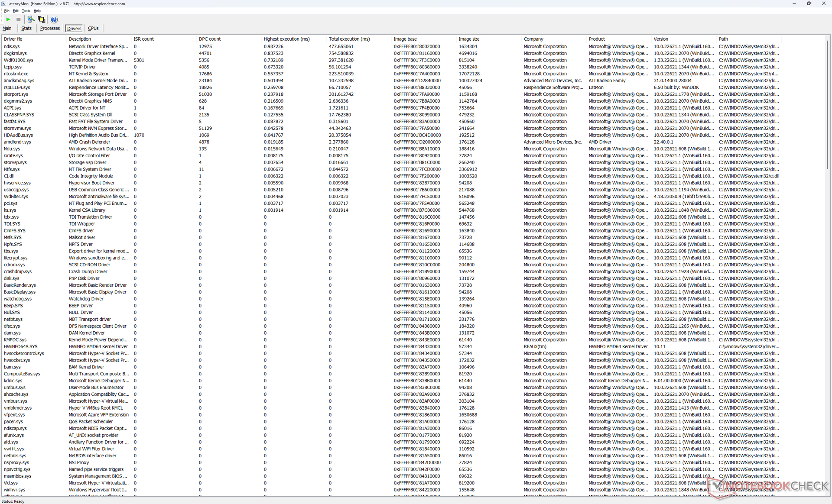Start the latency monitor with play button
Image resolution: width=832 pixels, height=504 pixels.
8,19
